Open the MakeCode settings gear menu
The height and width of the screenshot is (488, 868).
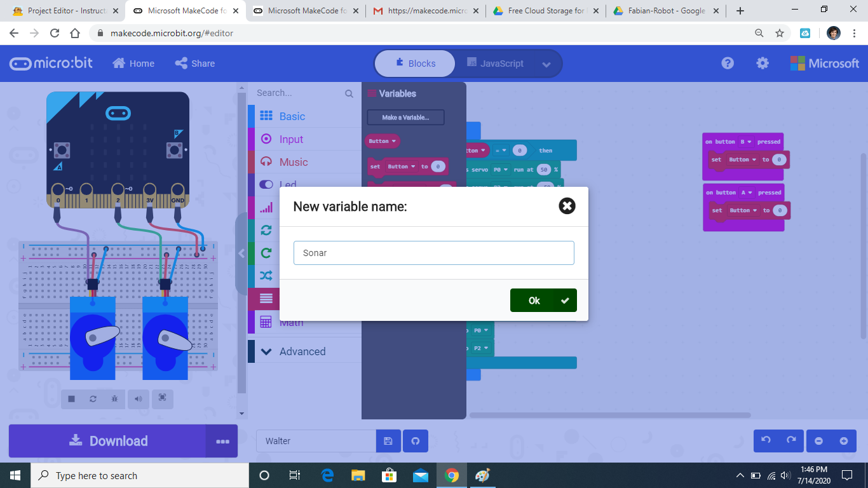coord(763,63)
